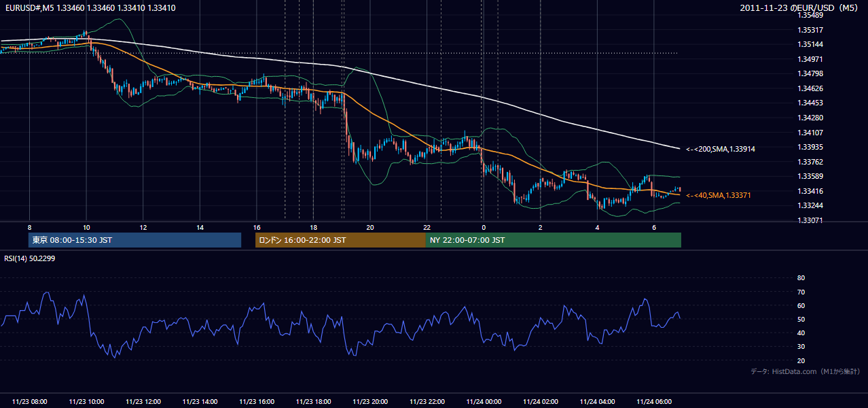Click hour label 20 under price chart
The width and height of the screenshot is (868, 408).
[370, 227]
